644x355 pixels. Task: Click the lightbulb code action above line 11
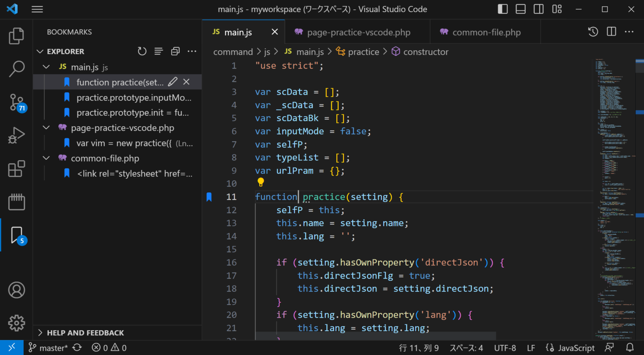[x=260, y=182]
